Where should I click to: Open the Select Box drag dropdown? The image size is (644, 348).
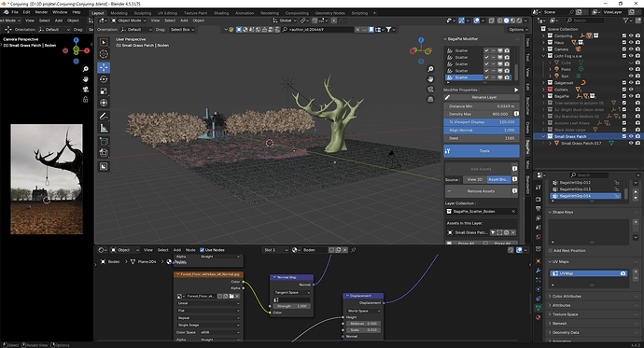(x=182, y=30)
